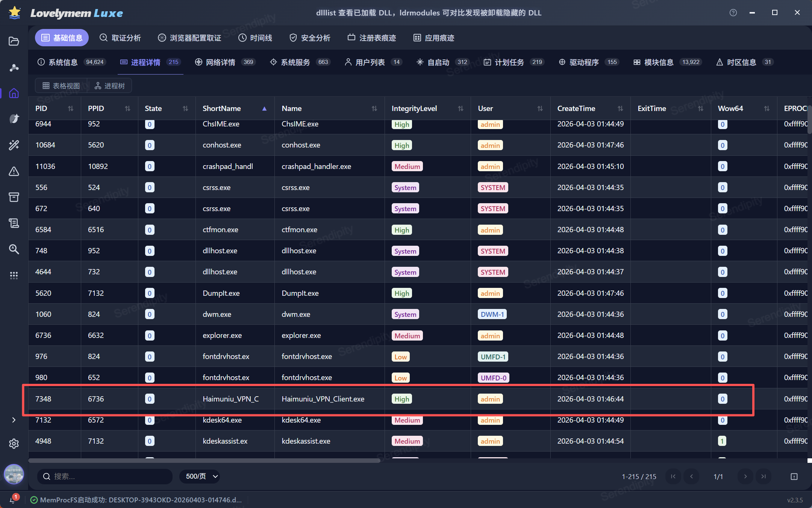Image resolution: width=812 pixels, height=508 pixels.
Task: Open the 500/页 page size dropdown
Action: point(200,476)
